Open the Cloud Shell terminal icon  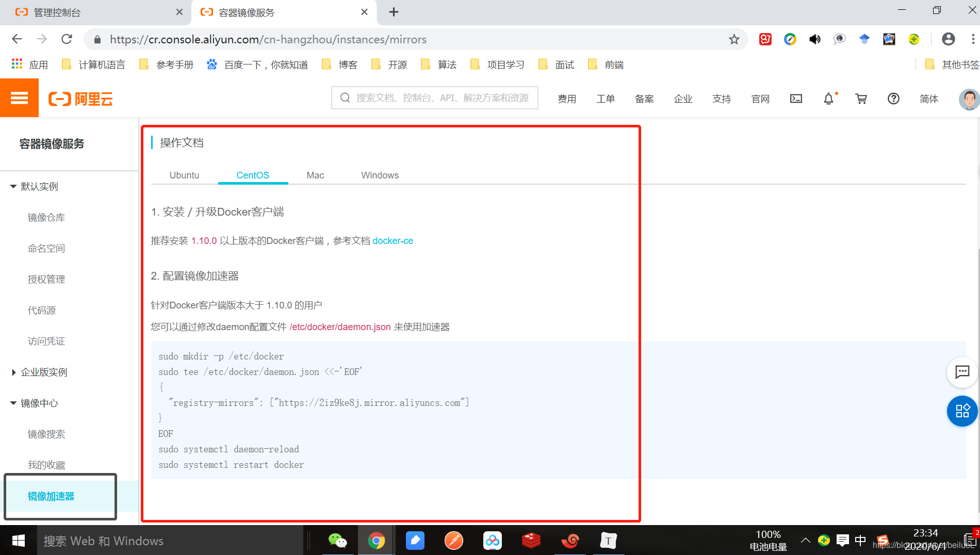[x=796, y=99]
